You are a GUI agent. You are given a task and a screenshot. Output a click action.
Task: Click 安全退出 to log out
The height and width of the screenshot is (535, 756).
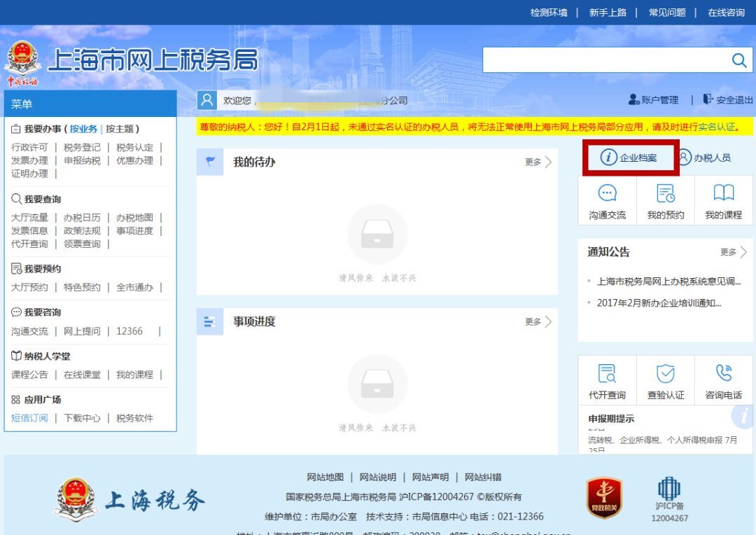pyautogui.click(x=727, y=100)
